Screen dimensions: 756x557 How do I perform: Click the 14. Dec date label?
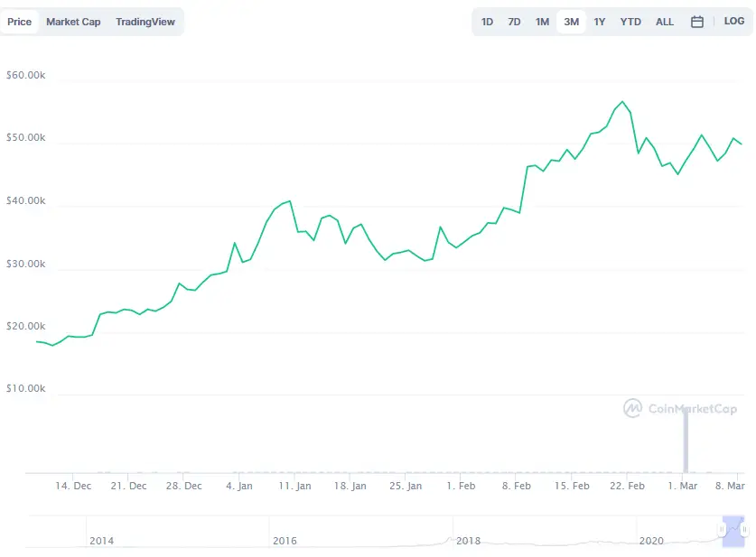tap(73, 486)
